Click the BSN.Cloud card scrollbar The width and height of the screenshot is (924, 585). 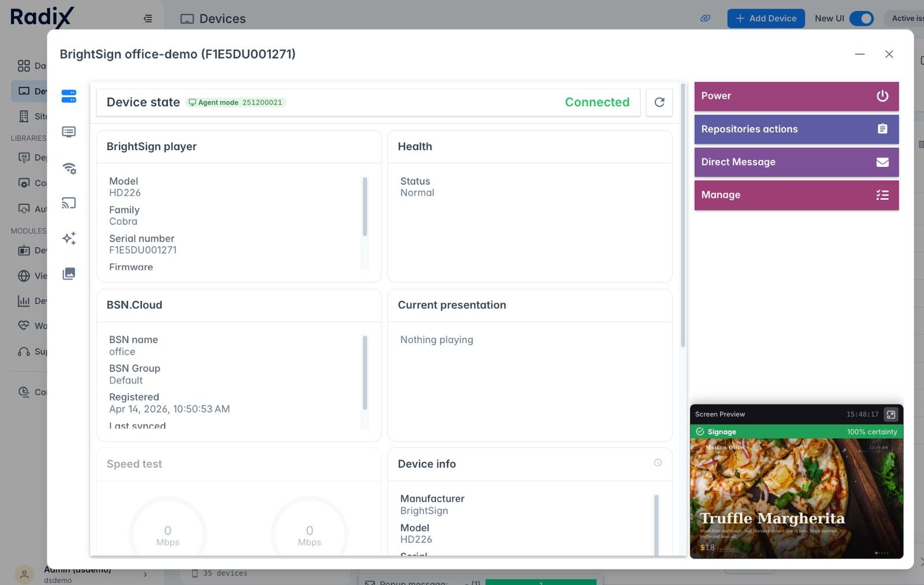(364, 372)
